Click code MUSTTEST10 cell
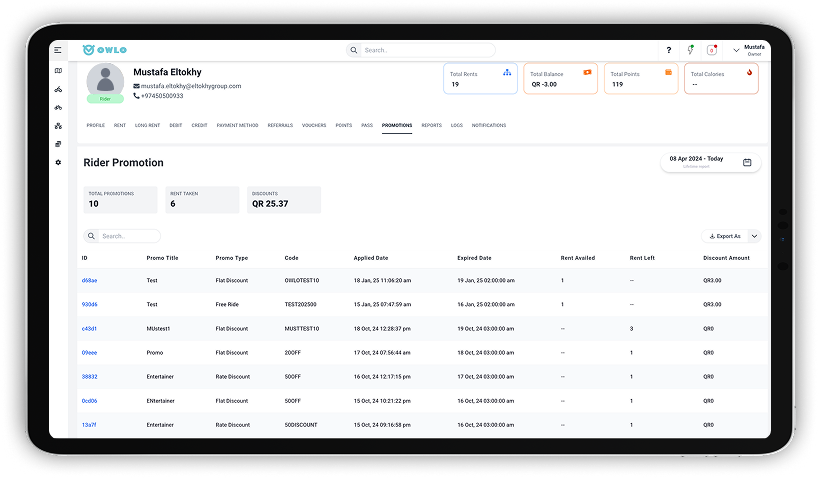This screenshot has height=478, width=819. point(302,329)
